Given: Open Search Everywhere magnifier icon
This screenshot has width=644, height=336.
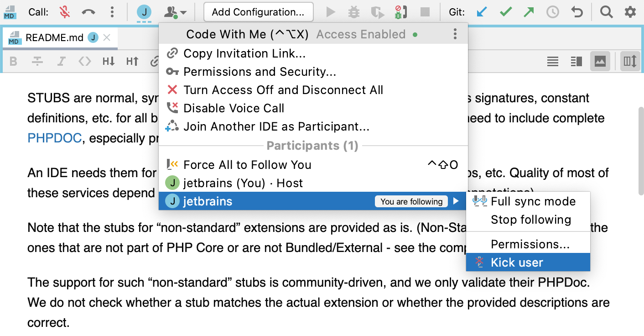Looking at the screenshot, I should [606, 12].
